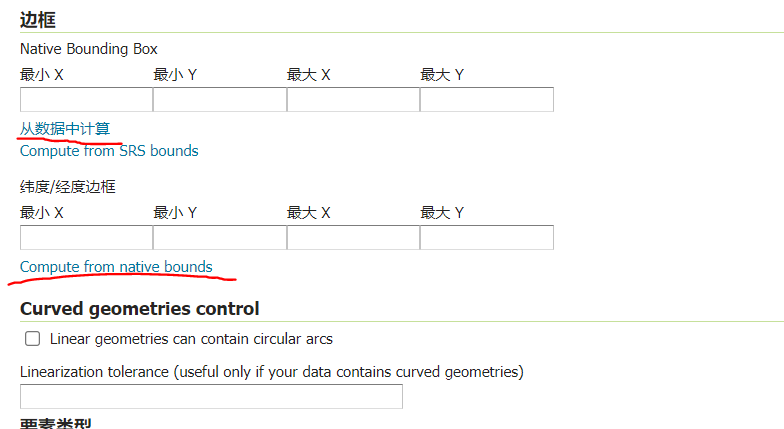Click the 纬度/经度边框 最大 Y input
784x429 pixels.
(x=486, y=238)
